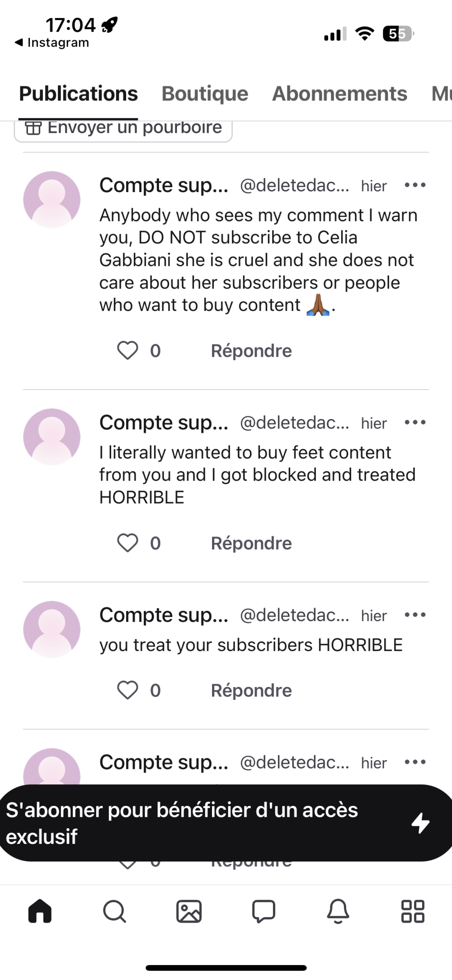452x980 pixels.
Task: Open the notifications bell icon
Action: tap(338, 911)
